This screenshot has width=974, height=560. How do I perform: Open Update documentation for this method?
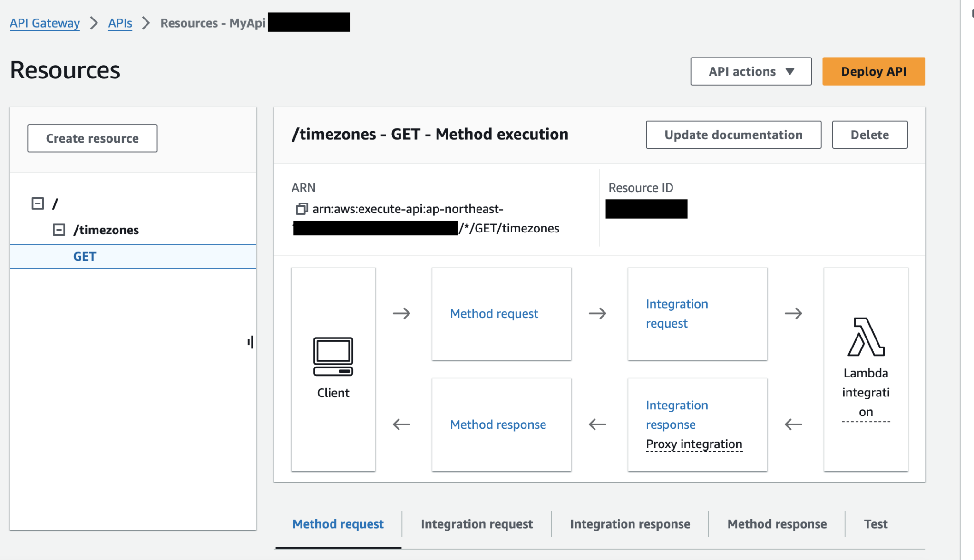(x=733, y=135)
